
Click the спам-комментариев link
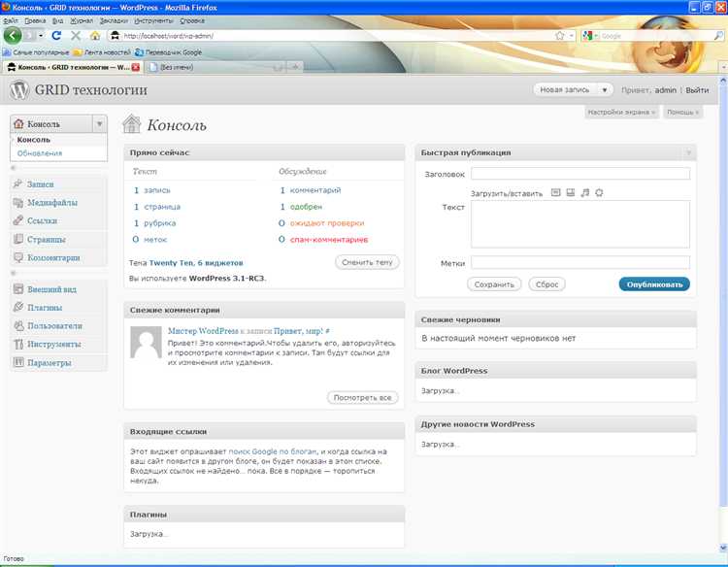coord(329,240)
